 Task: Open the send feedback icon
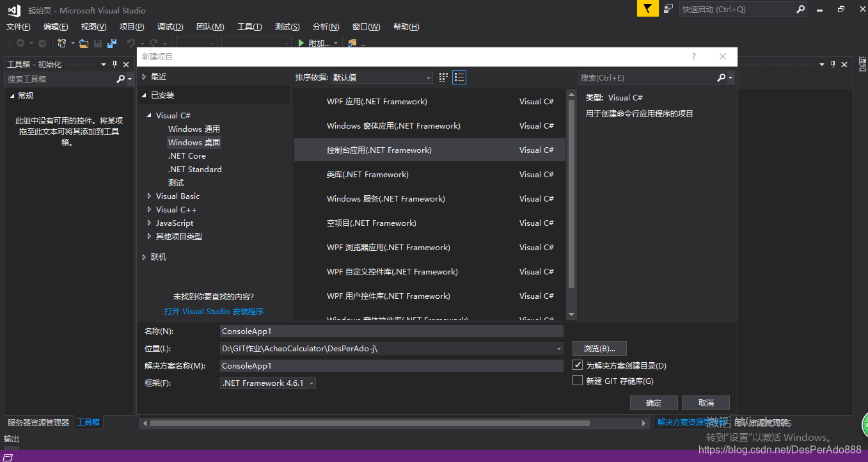point(668,9)
